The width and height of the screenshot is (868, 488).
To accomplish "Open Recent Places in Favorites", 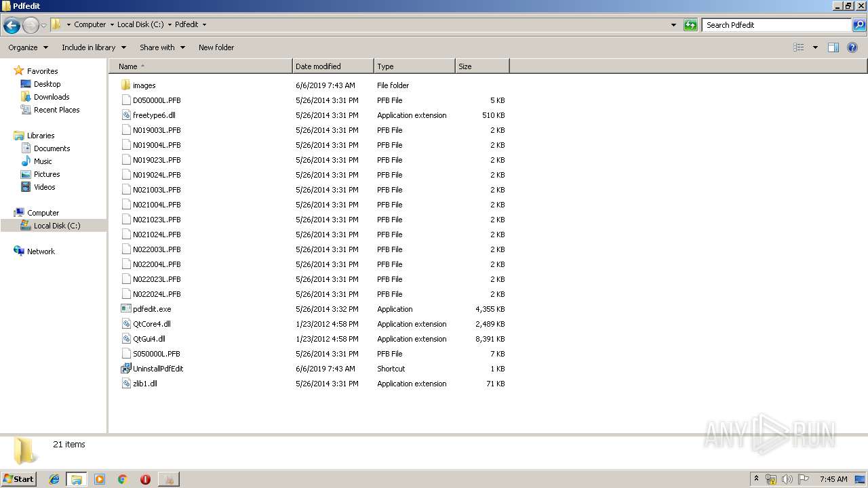I will click(x=56, y=110).
